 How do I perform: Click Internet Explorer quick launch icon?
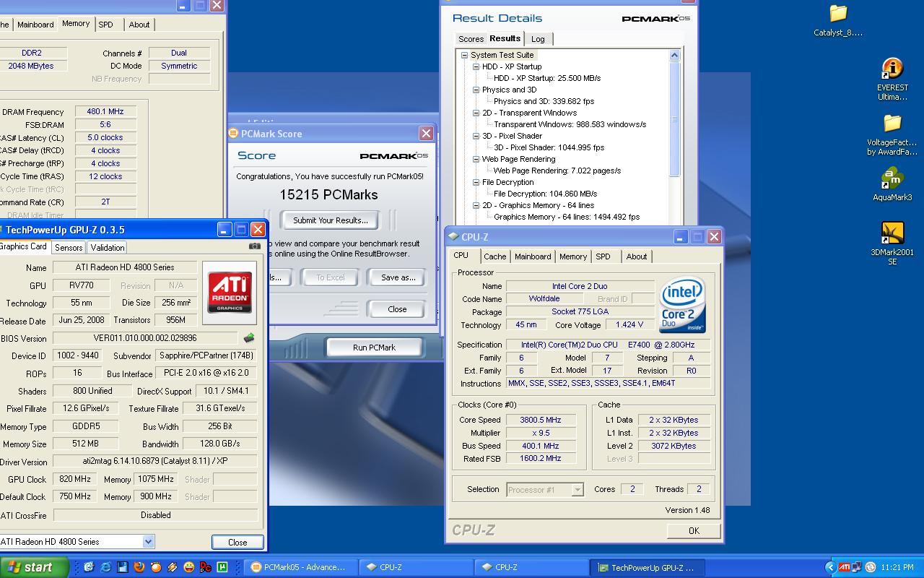(x=106, y=567)
